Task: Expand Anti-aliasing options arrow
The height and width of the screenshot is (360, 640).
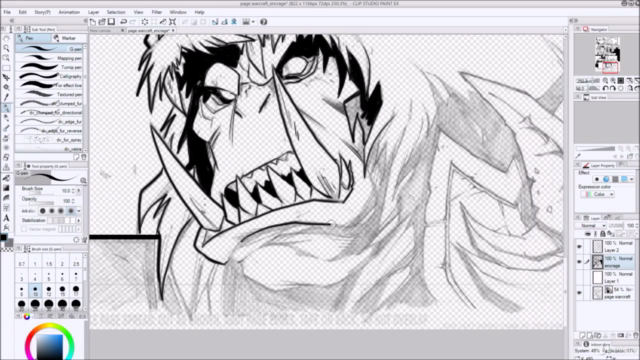Action: [x=79, y=211]
